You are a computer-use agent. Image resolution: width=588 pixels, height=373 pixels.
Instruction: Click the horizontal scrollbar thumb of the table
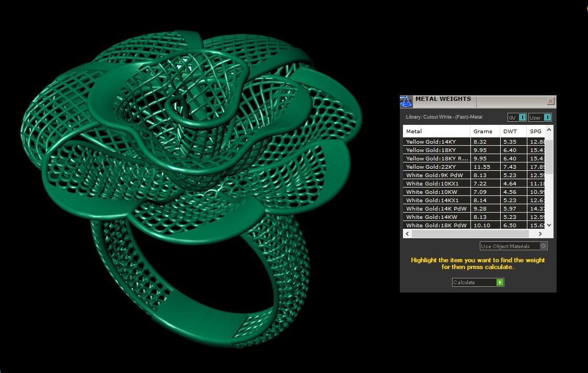470,234
